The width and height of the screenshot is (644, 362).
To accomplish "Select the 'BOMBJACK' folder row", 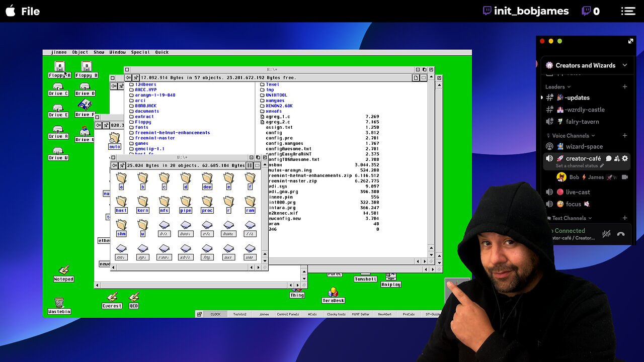I will pos(143,106).
